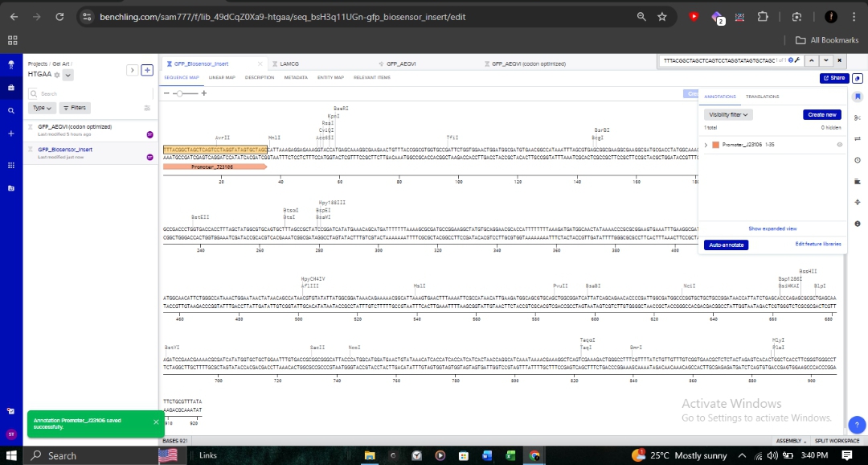Select the digest scissors icon on right rail

[857, 119]
